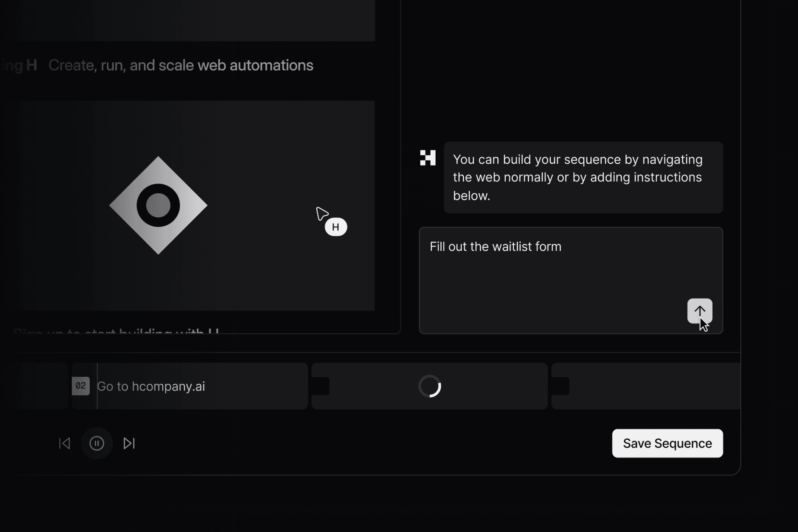Pause the sequence playback
Viewport: 798px width, 532px height.
(x=97, y=443)
